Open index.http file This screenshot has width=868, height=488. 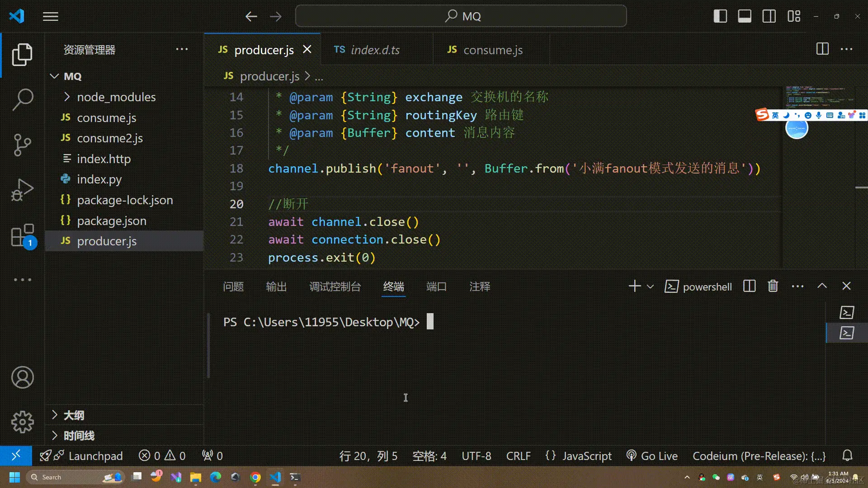[x=124, y=159]
